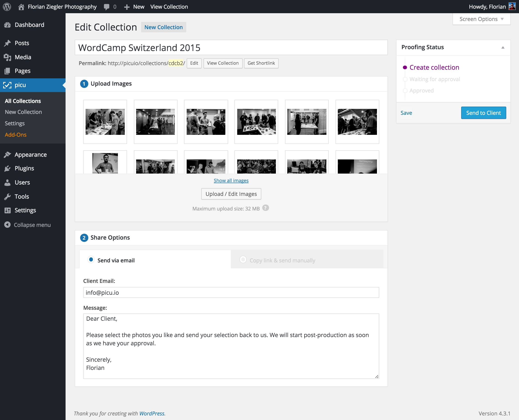Viewport: 519px width, 420px height.
Task: Click the home icon beside the site name
Action: tap(21, 7)
